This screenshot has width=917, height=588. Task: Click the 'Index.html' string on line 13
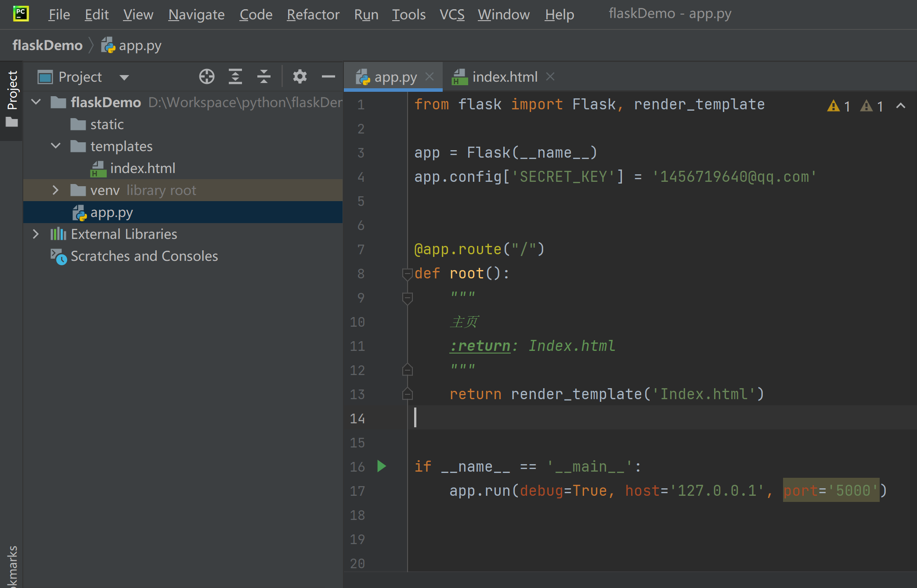pos(704,394)
